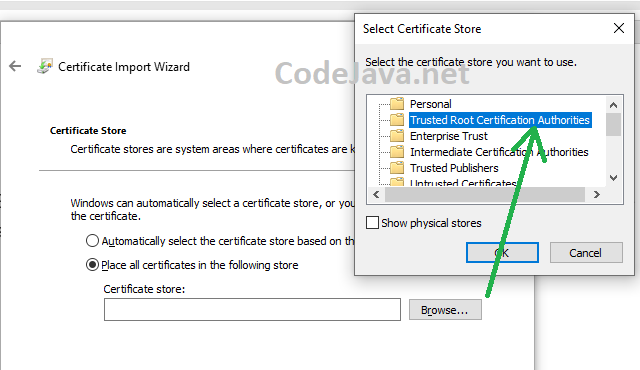Select the Trusted Publishers store
The image size is (640, 370).
[x=454, y=168]
